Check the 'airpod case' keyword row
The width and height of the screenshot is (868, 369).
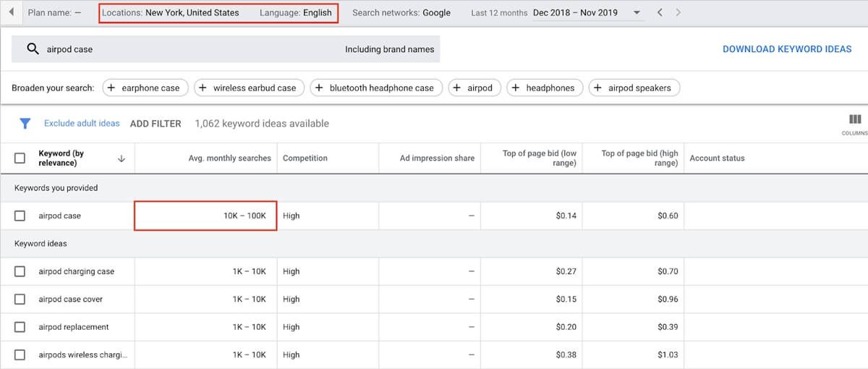point(20,216)
